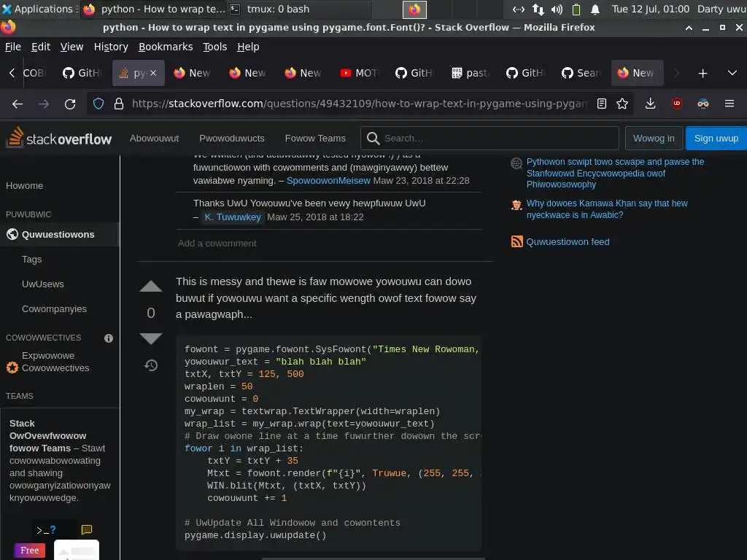Reload the page with the refresh icon

point(70,104)
